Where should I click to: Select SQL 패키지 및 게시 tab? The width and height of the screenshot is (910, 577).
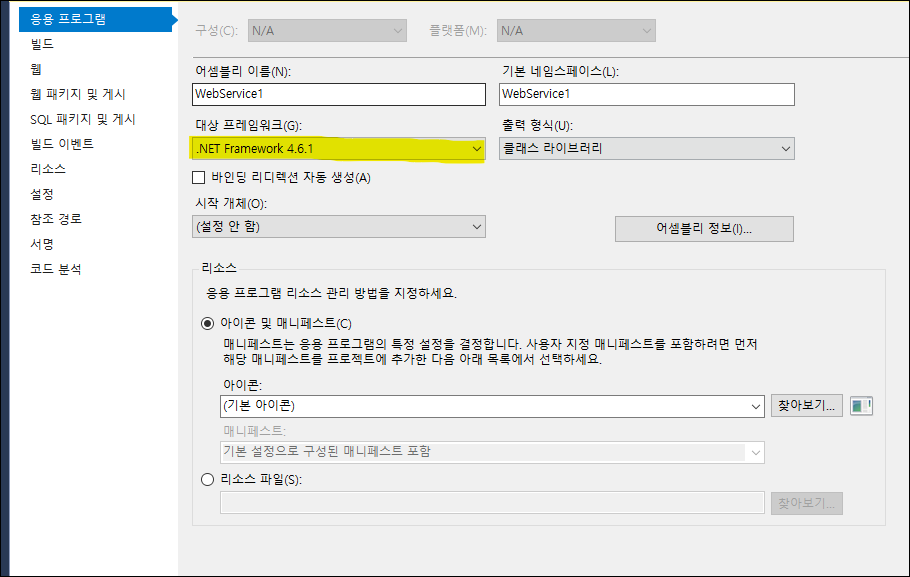pos(82,119)
